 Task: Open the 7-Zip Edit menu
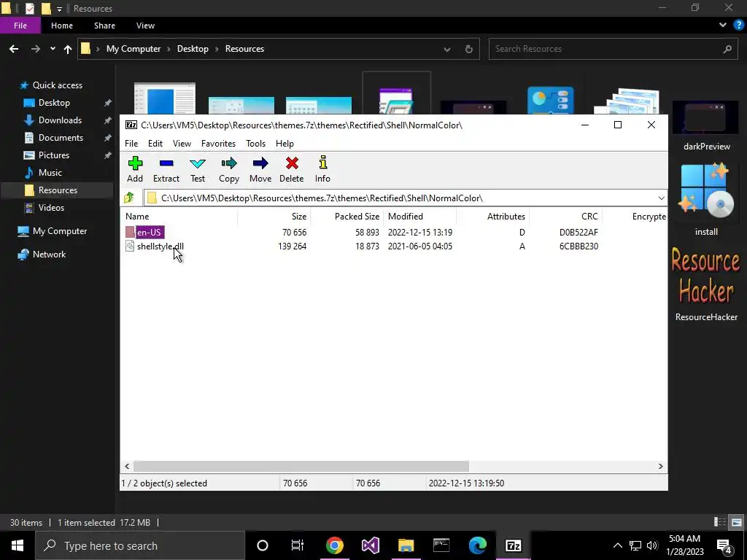click(x=155, y=144)
